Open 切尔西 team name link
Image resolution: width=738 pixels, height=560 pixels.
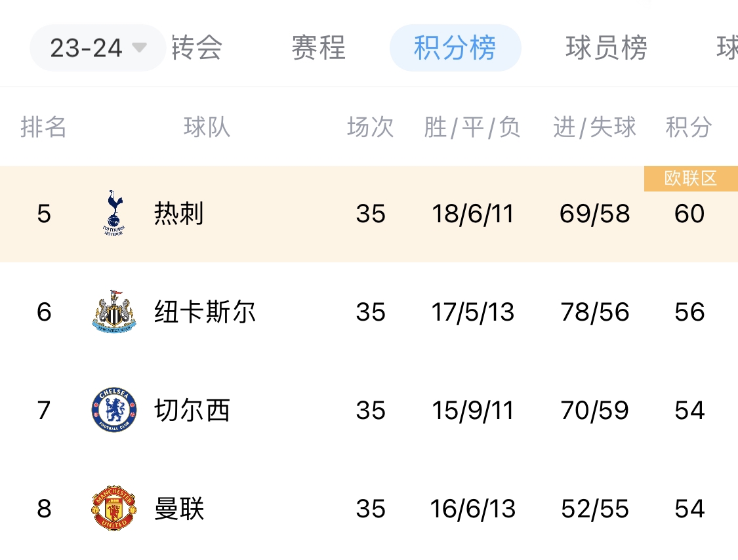point(192,410)
